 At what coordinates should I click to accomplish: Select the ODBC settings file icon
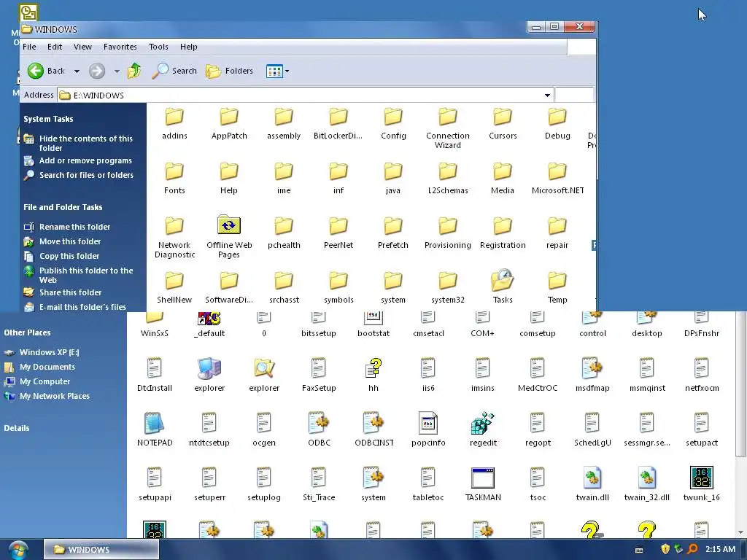[x=319, y=423]
